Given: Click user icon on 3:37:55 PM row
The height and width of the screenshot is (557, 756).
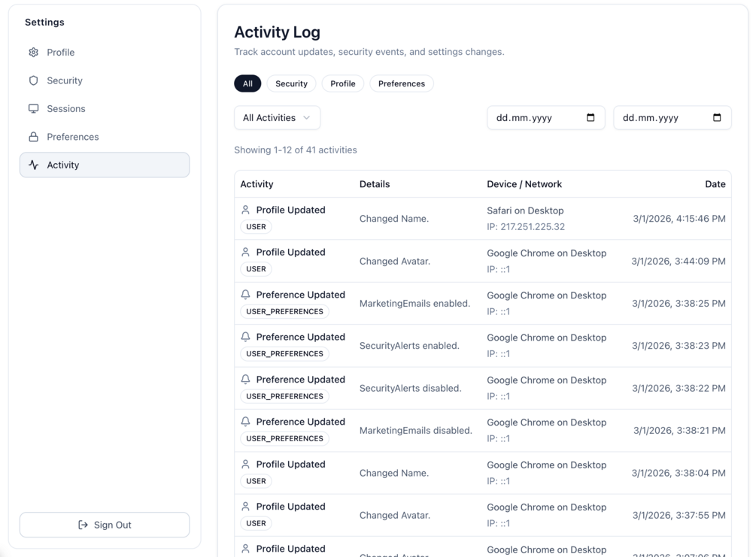Looking at the screenshot, I should pyautogui.click(x=245, y=507).
